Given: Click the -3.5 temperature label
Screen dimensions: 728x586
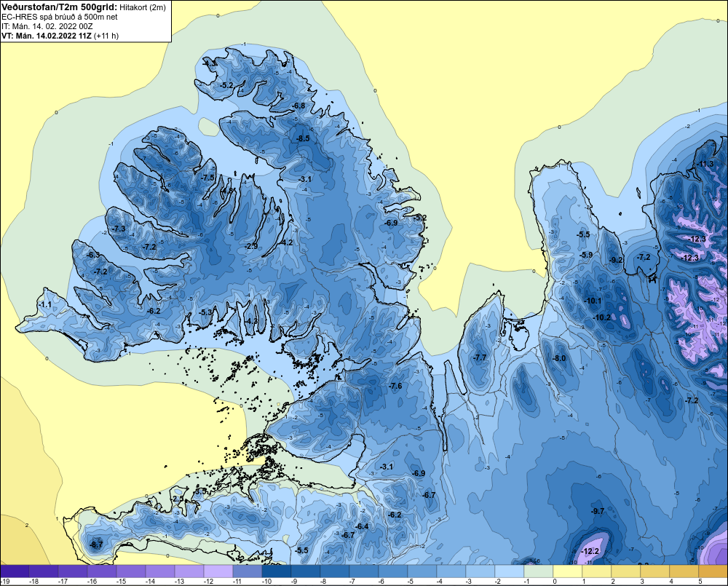Looking at the screenshot, I should (201, 491).
